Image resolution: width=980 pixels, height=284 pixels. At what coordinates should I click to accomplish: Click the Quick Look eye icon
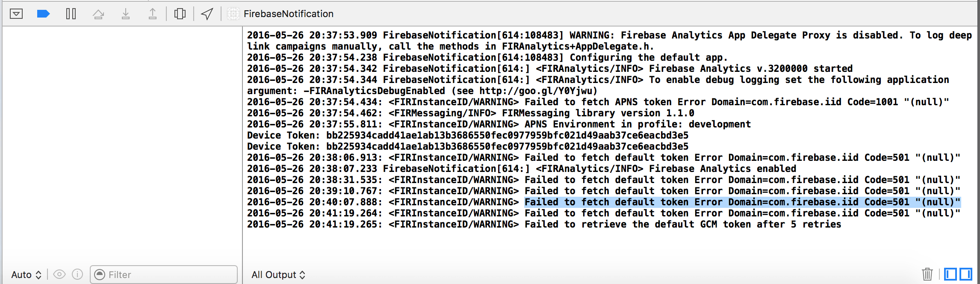(59, 274)
